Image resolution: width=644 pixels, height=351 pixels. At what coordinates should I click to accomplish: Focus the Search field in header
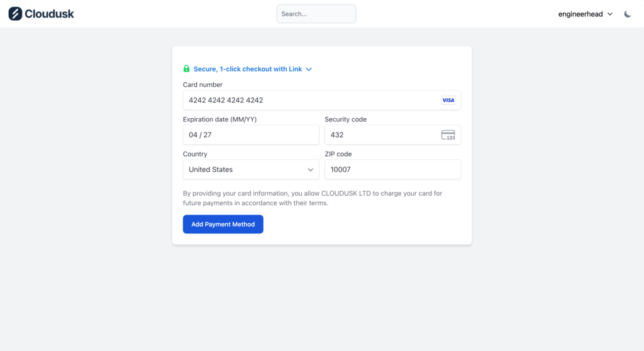(316, 14)
